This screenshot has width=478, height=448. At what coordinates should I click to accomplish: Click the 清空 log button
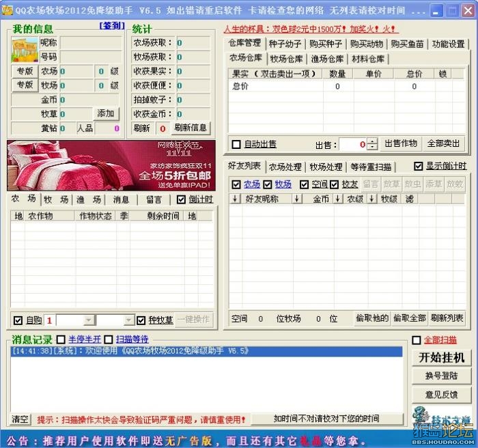[20, 419]
